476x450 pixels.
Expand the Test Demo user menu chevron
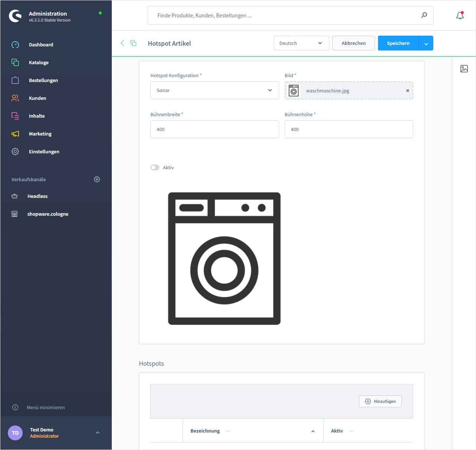98,433
